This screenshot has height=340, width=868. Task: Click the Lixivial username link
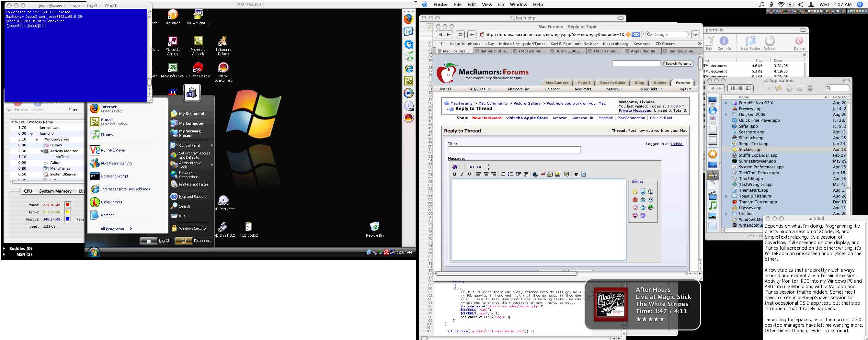[x=677, y=144]
